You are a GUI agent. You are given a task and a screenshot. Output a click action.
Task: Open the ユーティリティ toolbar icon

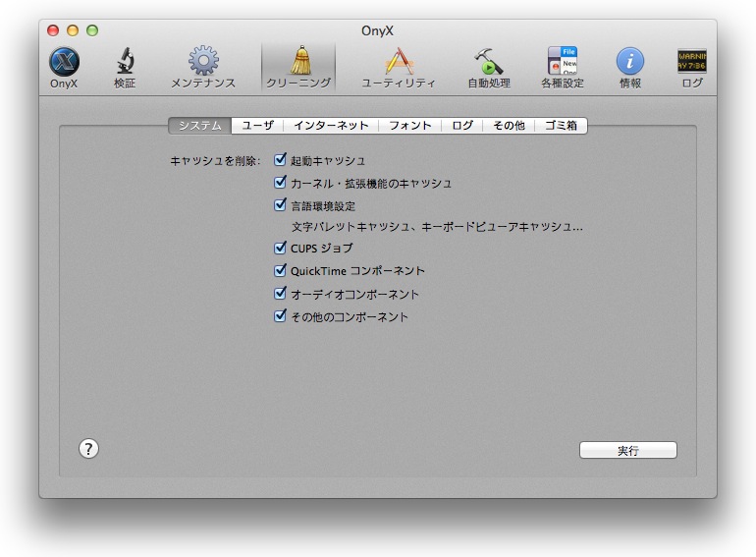[x=398, y=63]
